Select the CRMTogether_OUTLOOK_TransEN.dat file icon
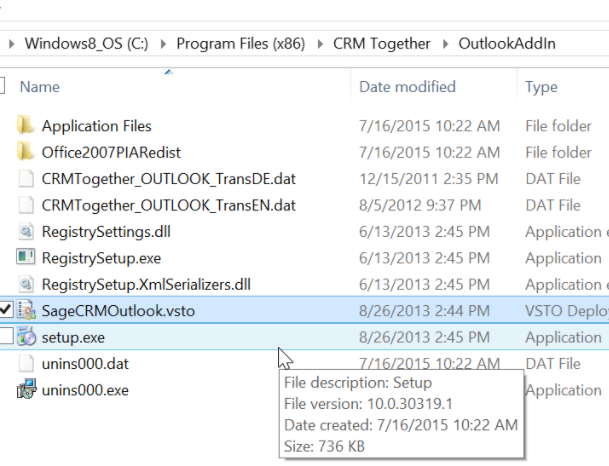The height and width of the screenshot is (466, 609). 26,205
